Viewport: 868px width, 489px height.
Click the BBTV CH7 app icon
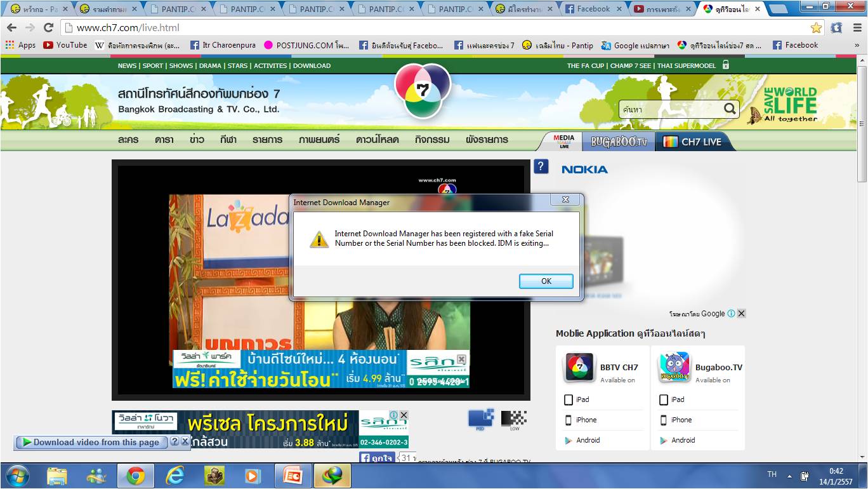click(579, 368)
